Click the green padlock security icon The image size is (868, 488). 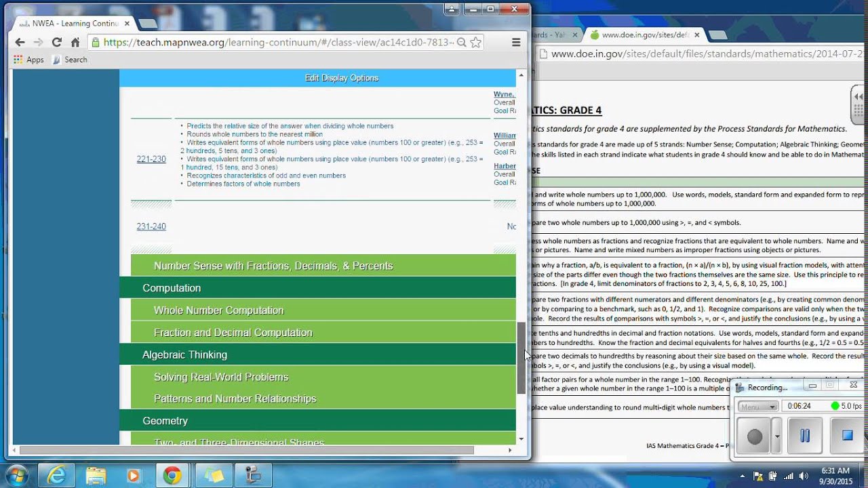[96, 42]
